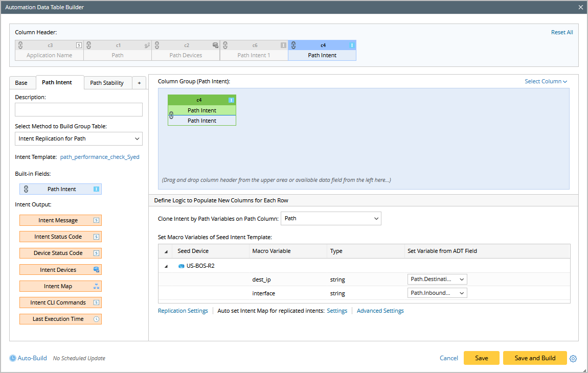This screenshot has height=373, width=588.
Task: Add a new group tab with plus
Action: pyautogui.click(x=139, y=83)
